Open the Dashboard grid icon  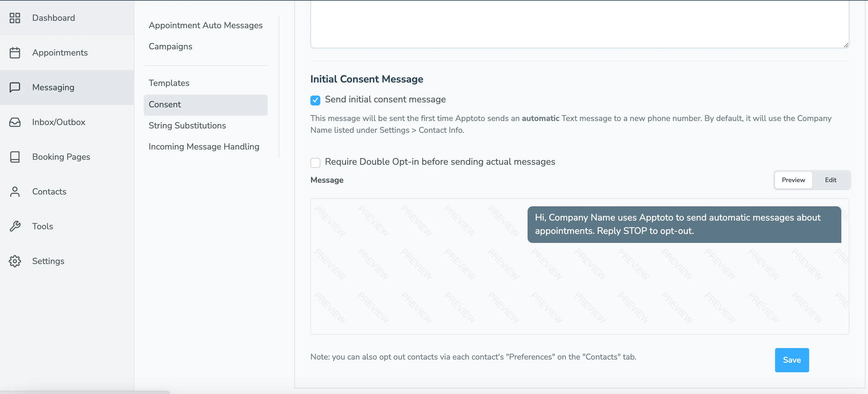pos(15,18)
